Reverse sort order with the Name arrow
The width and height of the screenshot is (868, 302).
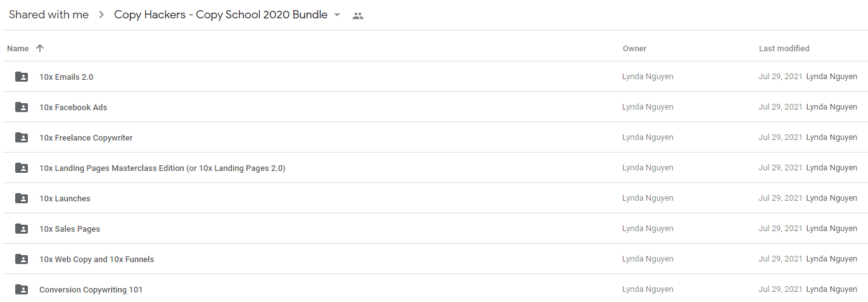40,48
